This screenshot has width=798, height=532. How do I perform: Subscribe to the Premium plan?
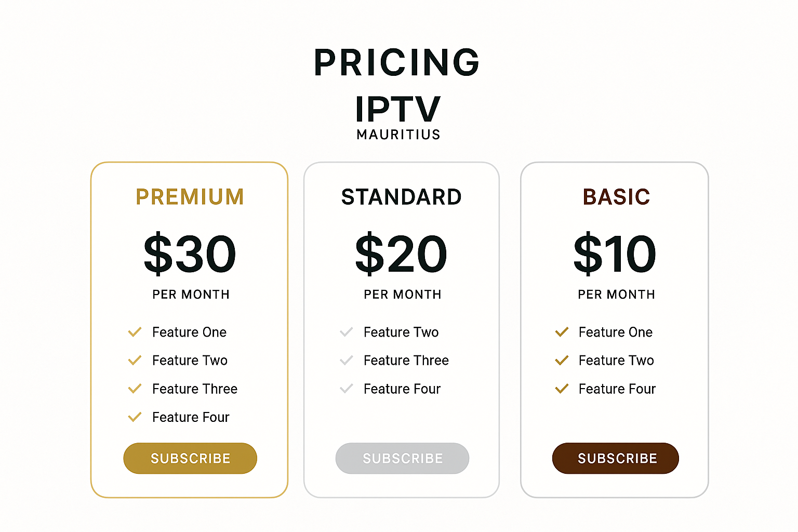[x=190, y=458]
